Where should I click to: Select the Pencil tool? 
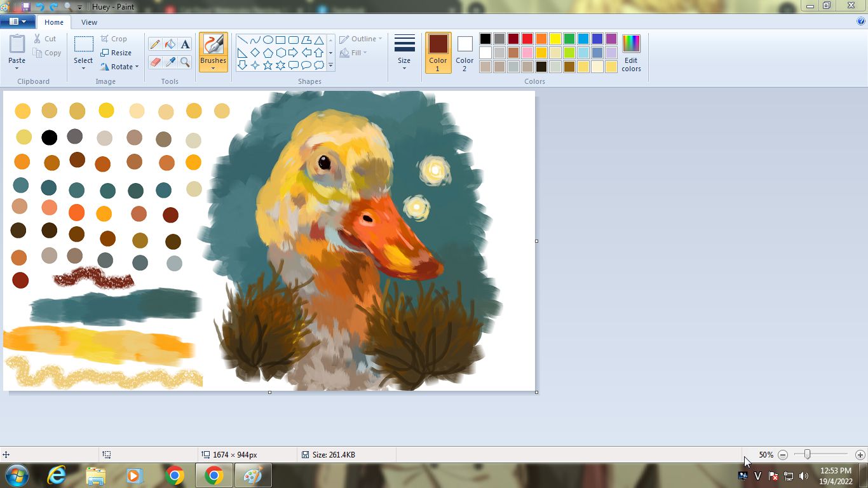[x=155, y=44]
